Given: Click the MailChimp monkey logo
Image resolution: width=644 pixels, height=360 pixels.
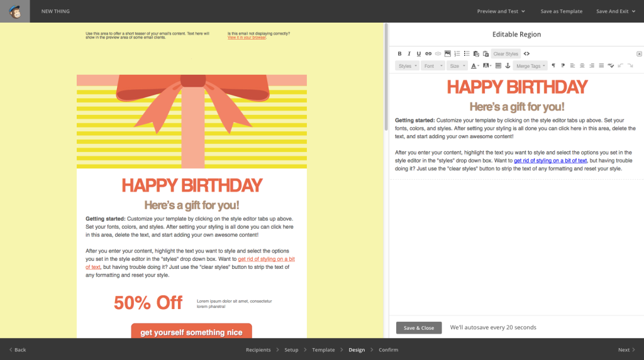Looking at the screenshot, I should (x=15, y=11).
